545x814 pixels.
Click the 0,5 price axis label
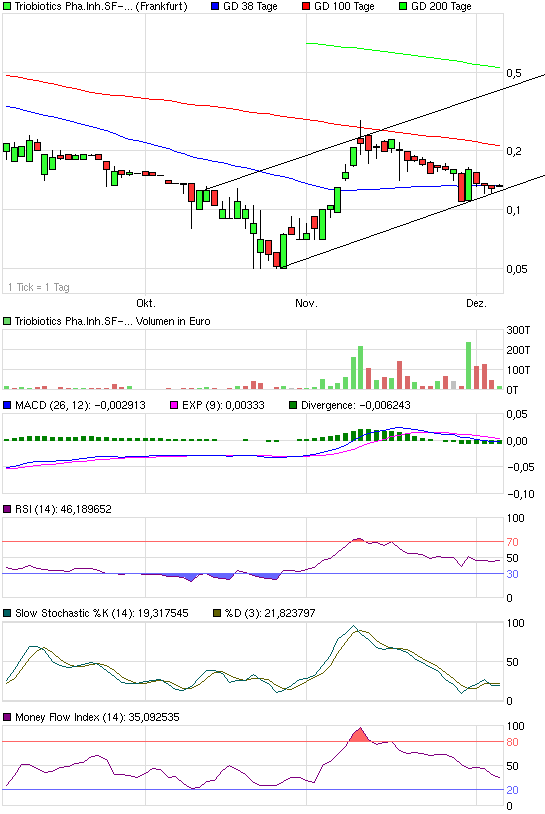coord(514,73)
